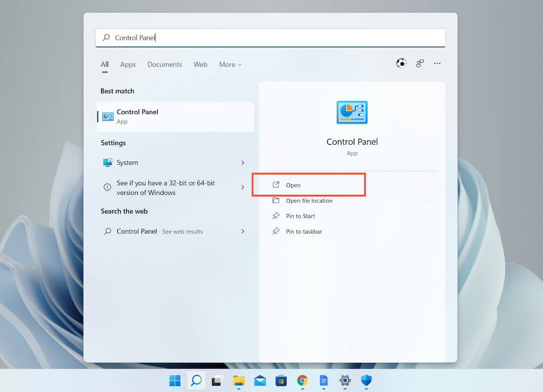Click the info icon beside 32-bit result
Image resolution: width=543 pixels, height=392 pixels.
pos(107,187)
